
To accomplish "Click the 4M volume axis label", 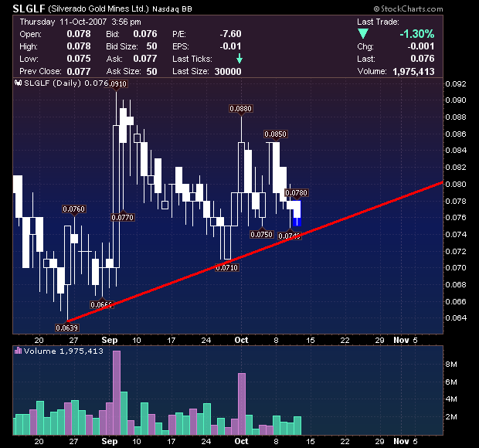I will 451,399.
